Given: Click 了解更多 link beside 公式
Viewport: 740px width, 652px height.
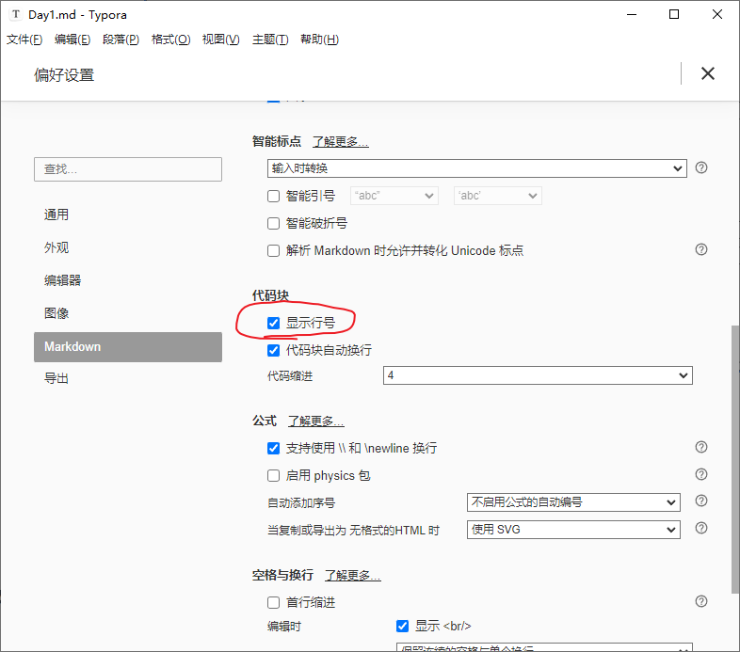Looking at the screenshot, I should [316, 421].
